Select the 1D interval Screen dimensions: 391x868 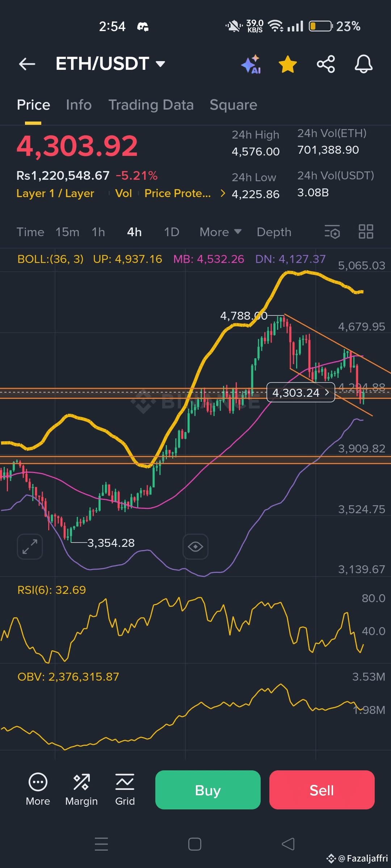pyautogui.click(x=172, y=232)
